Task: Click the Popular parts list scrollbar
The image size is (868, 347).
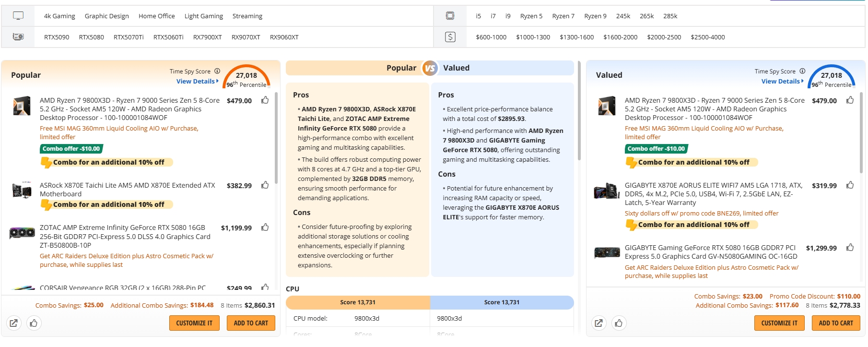Action: pyautogui.click(x=276, y=139)
